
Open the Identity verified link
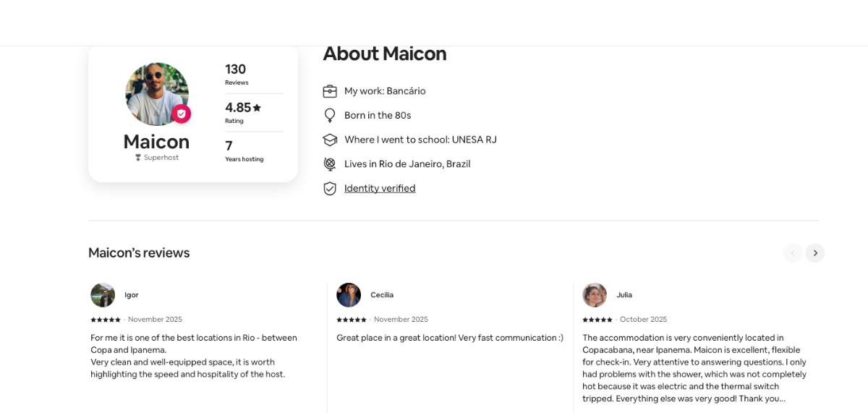click(380, 188)
